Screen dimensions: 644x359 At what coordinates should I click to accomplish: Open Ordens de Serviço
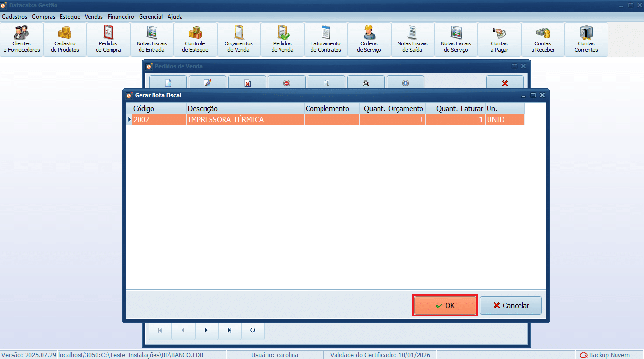[369, 40]
